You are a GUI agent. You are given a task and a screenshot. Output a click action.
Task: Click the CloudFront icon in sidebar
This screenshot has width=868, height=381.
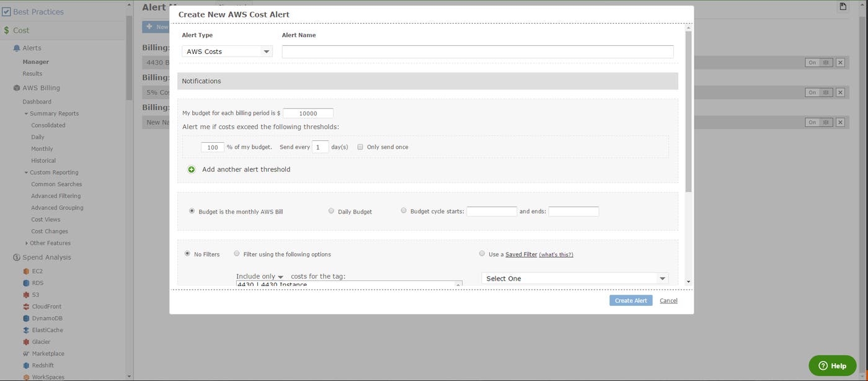[26, 307]
